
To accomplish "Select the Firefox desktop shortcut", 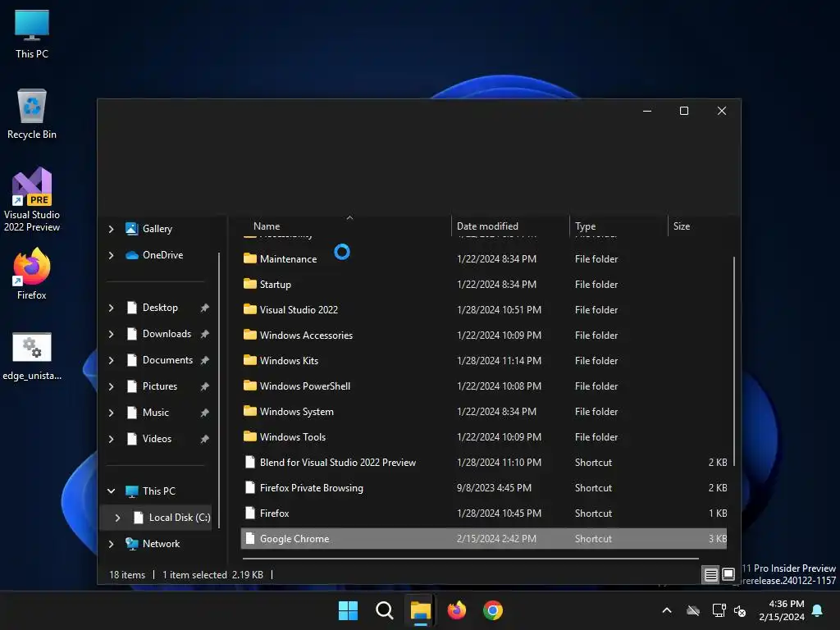I will click(x=32, y=274).
